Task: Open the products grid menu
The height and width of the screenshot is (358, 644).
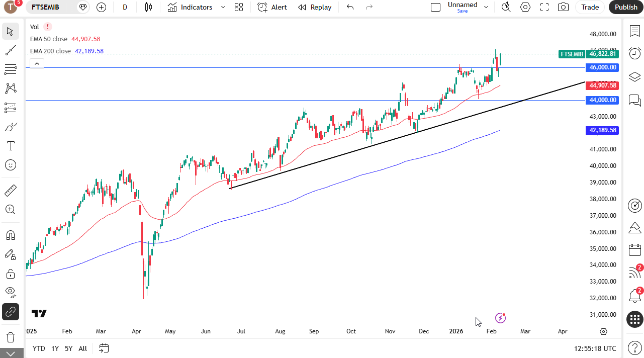Action: 634,319
